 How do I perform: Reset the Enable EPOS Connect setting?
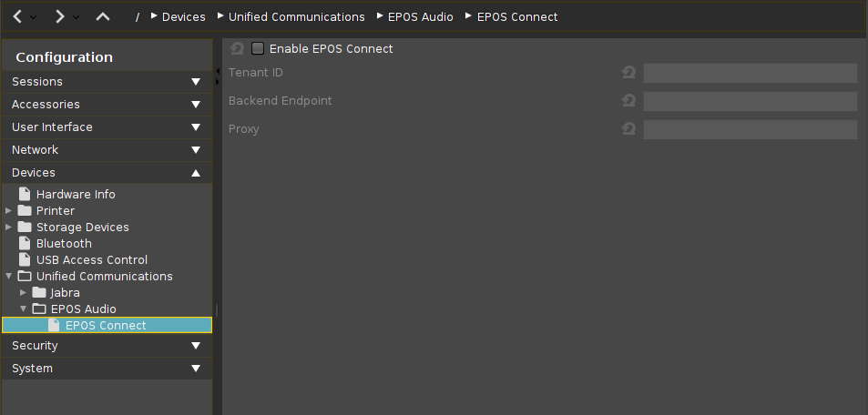(237, 49)
